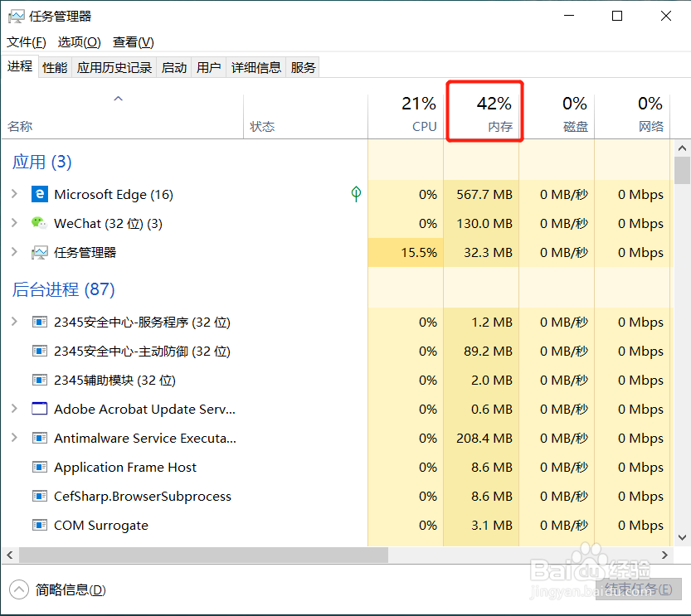Click the WeChat app icon
Viewport: 691px width, 616px height.
[x=39, y=223]
